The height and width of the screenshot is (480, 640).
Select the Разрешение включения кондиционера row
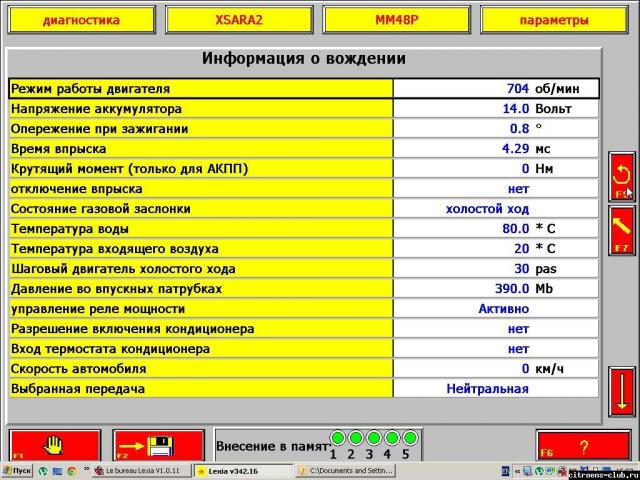(304, 329)
